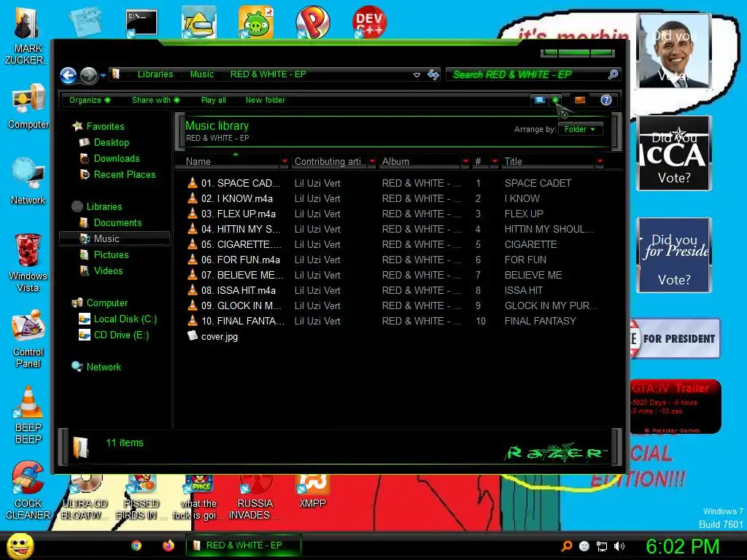
Task: Select the Control Panel desktop icon
Action: pyautogui.click(x=28, y=339)
